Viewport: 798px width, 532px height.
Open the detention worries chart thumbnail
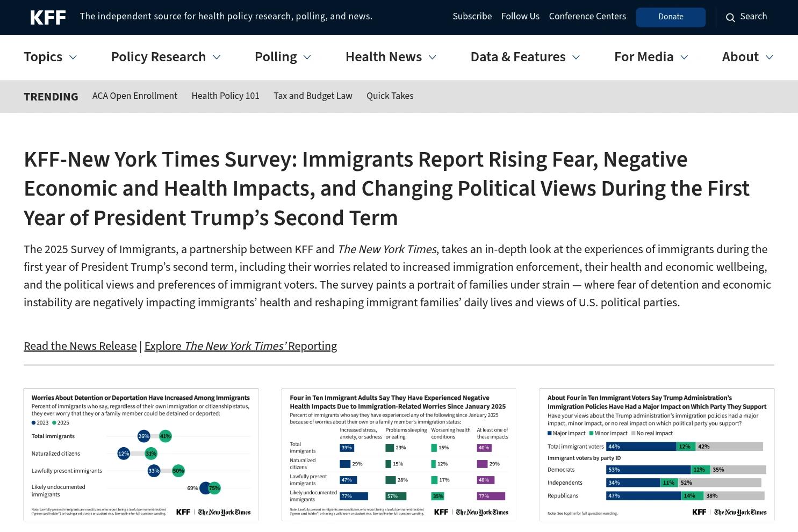(x=141, y=455)
